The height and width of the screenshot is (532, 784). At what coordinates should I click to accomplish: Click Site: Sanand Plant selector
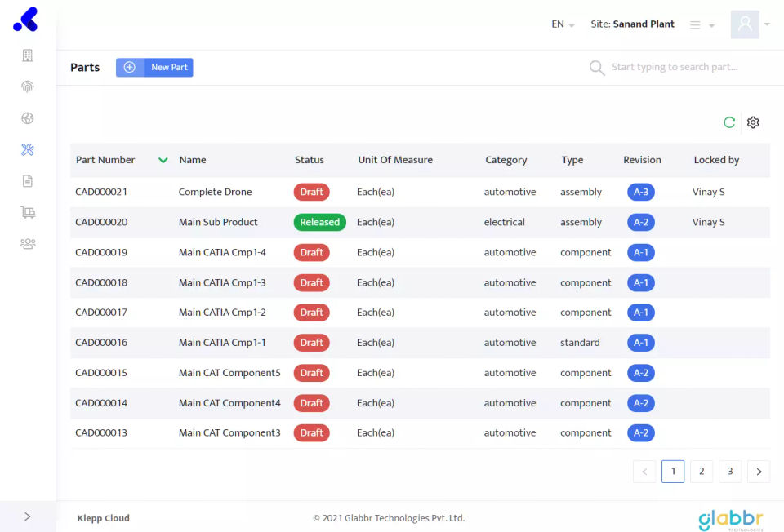pos(632,24)
